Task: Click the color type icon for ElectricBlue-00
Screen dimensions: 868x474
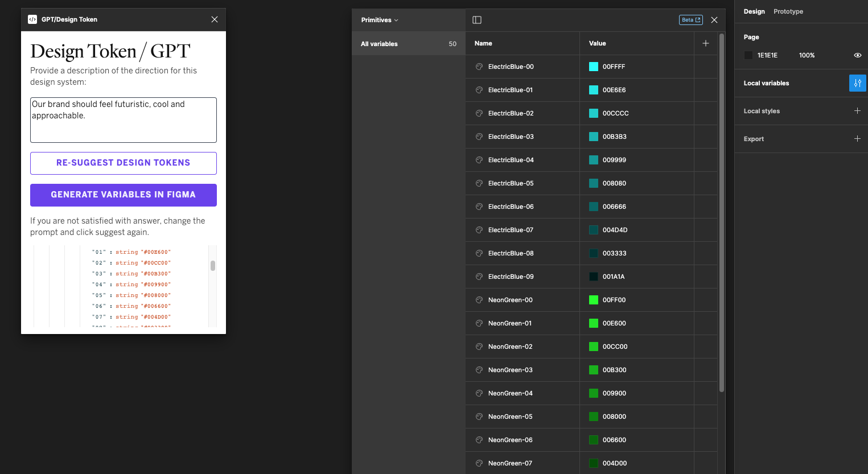Action: [479, 67]
